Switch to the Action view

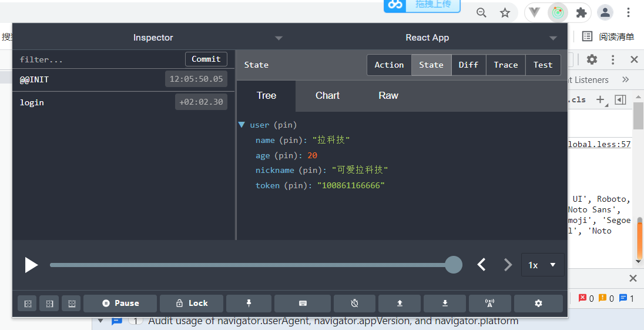389,65
